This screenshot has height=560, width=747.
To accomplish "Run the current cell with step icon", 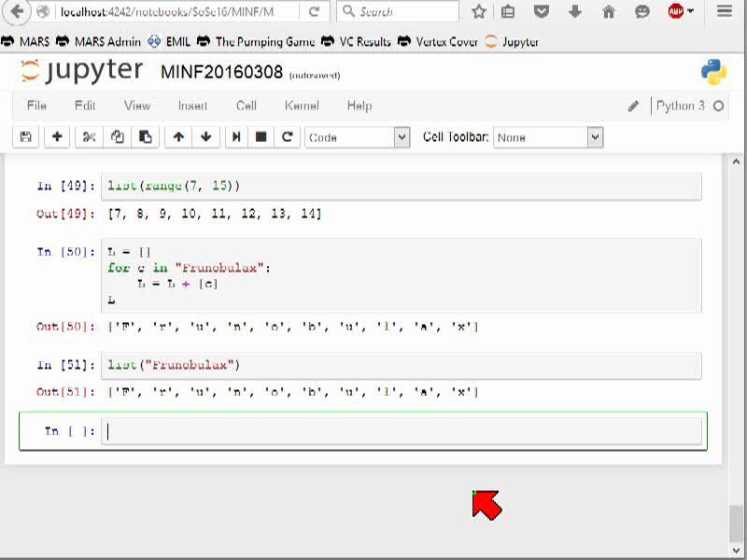I will [x=236, y=137].
